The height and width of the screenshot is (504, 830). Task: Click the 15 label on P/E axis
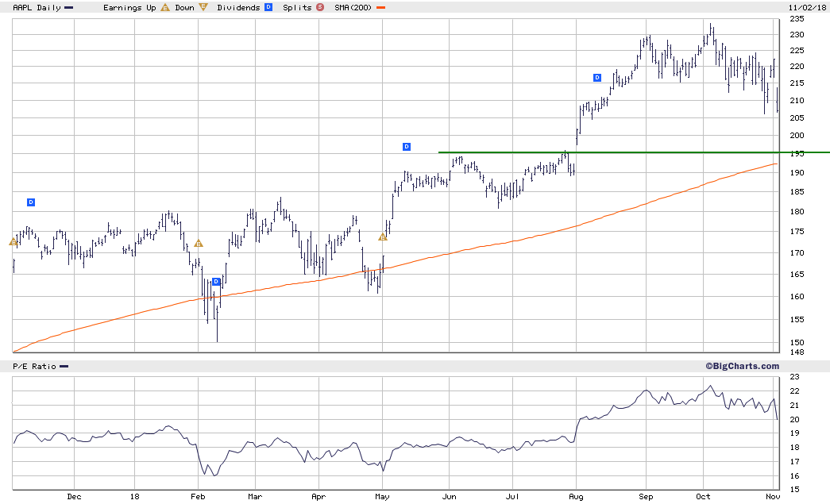pos(794,490)
